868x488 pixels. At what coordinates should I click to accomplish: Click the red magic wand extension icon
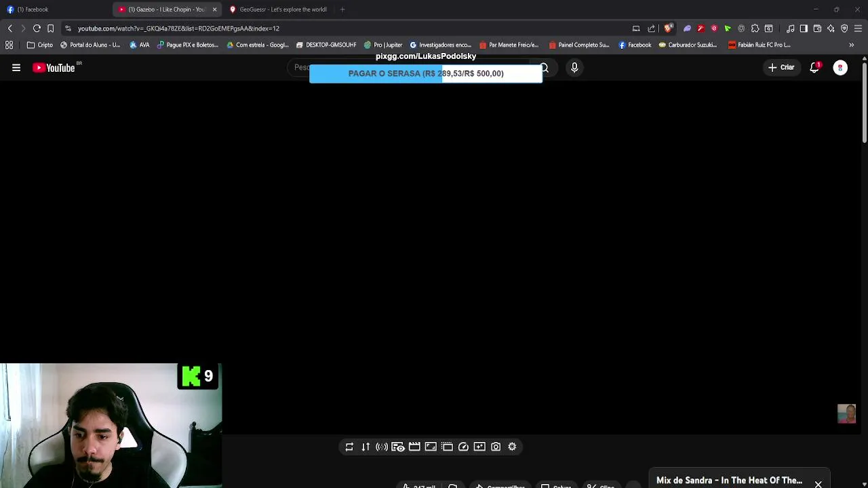tap(701, 28)
